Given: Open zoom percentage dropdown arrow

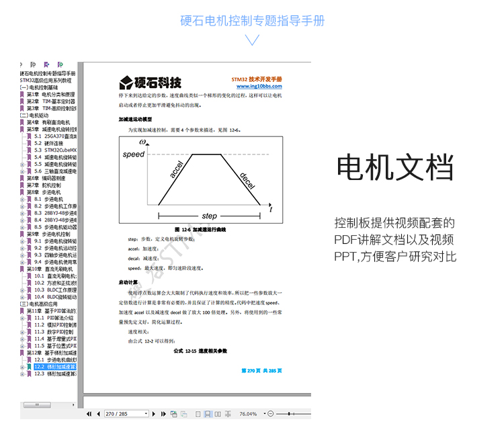Looking at the screenshot, I should (265, 414).
